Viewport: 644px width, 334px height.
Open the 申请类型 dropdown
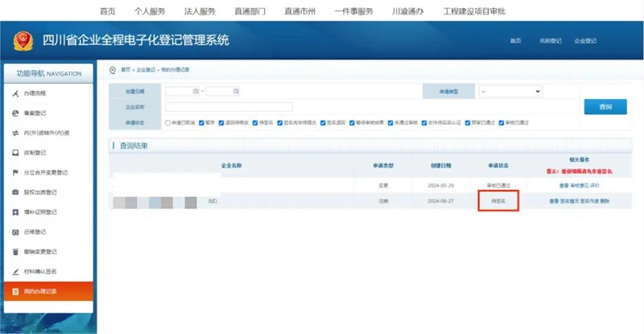tap(510, 91)
